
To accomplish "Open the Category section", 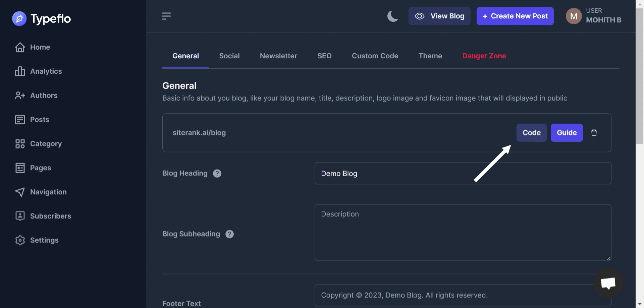I will tap(46, 143).
